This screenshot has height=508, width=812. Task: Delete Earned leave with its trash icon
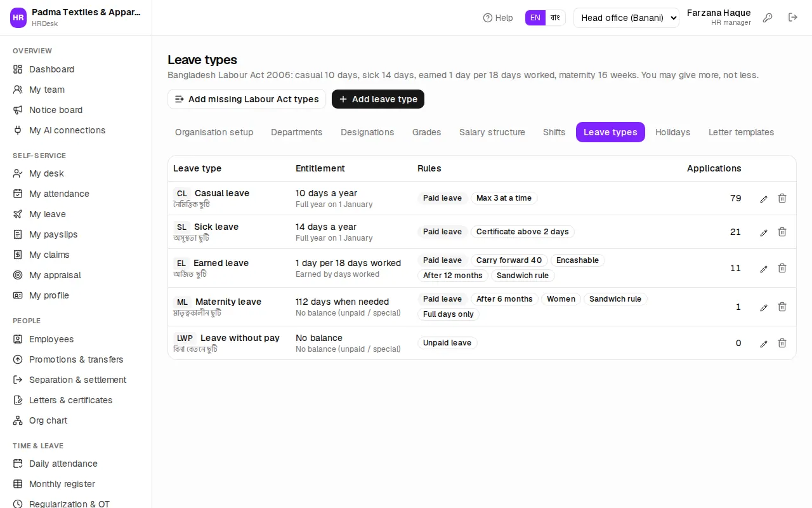pyautogui.click(x=782, y=269)
